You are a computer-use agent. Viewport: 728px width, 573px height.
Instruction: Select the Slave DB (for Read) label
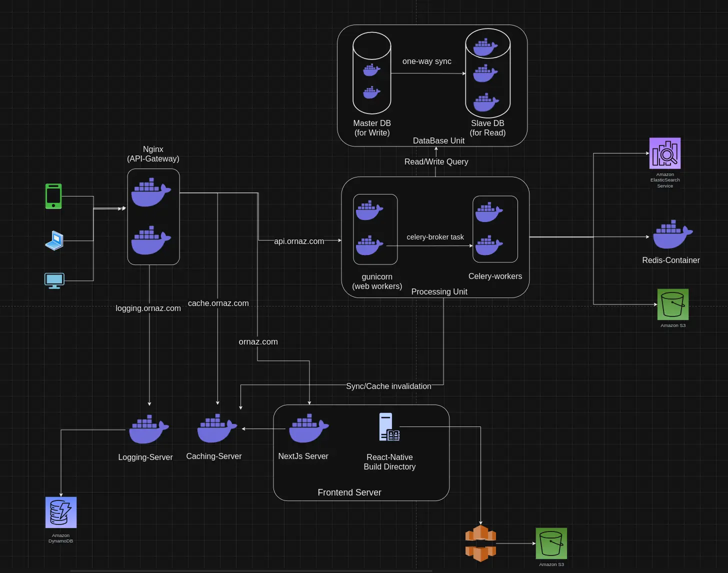(487, 128)
